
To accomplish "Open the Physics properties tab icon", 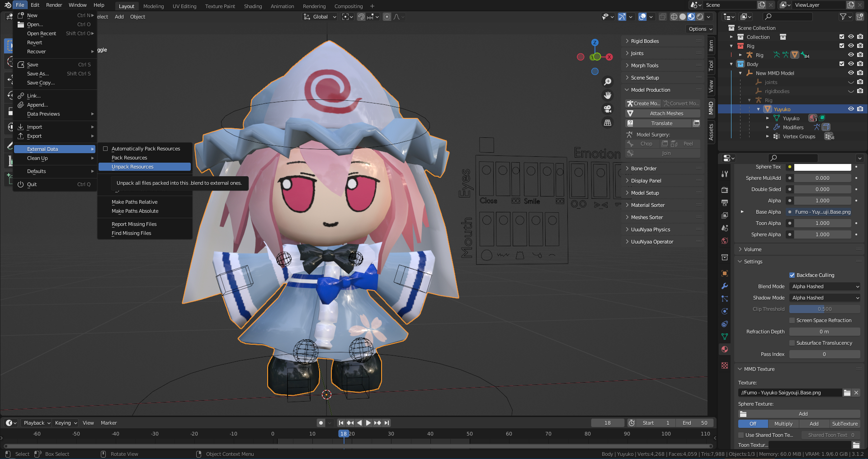I will (725, 311).
